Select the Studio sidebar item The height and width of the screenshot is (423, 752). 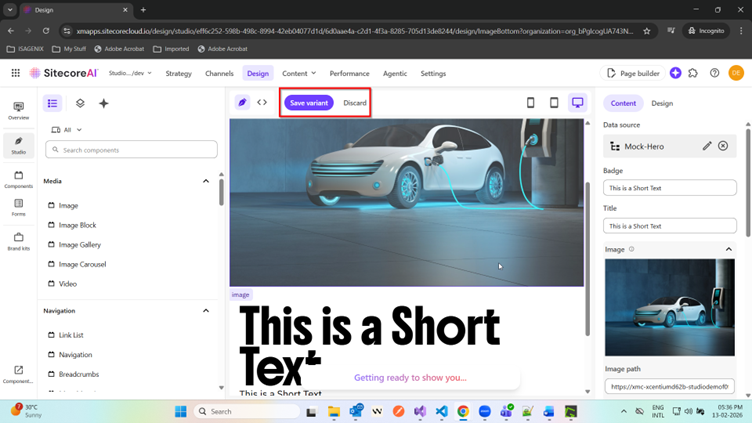19,145
